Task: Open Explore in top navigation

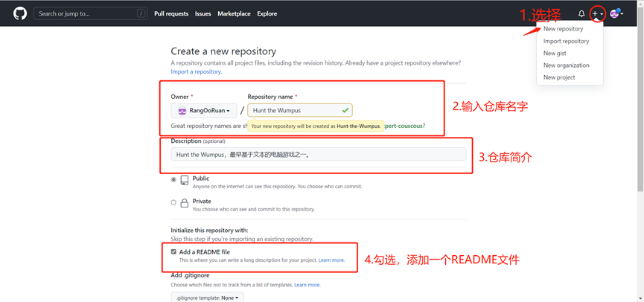Action: 267,13
